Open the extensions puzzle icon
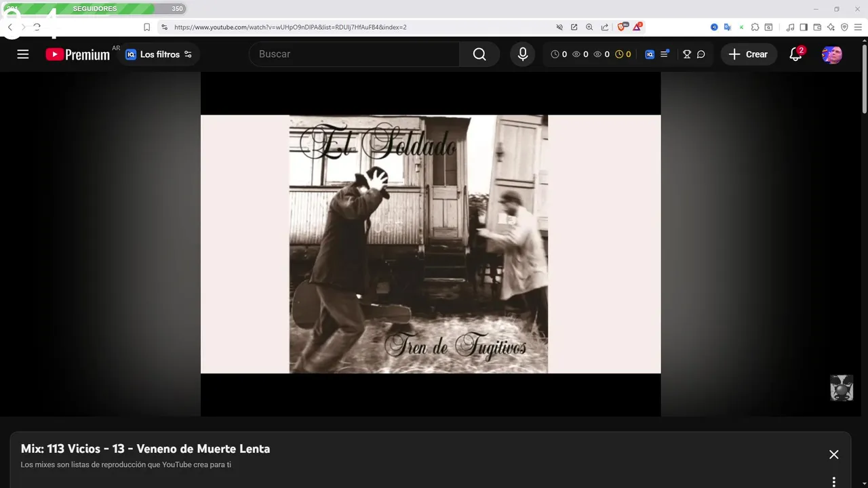The width and height of the screenshot is (868, 488). (755, 27)
